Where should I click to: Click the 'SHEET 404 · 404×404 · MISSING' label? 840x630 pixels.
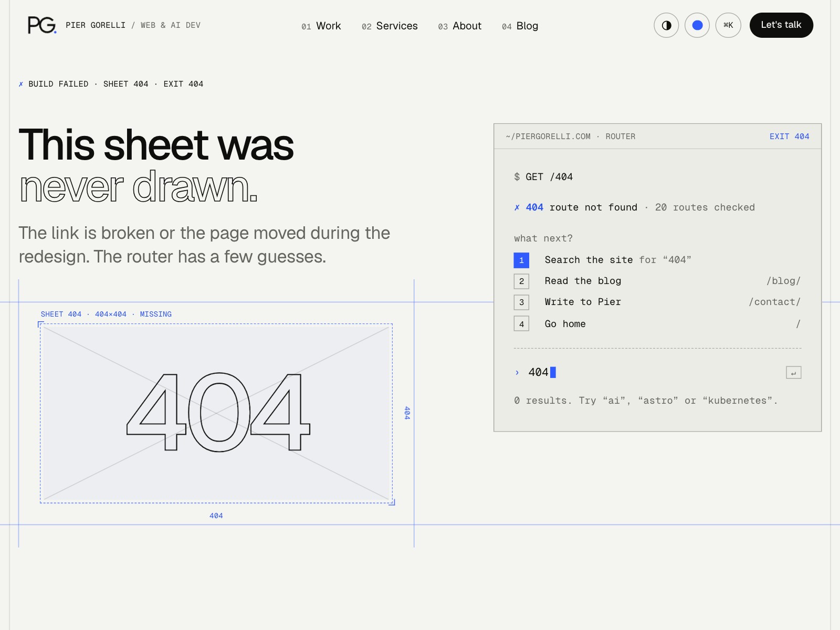tap(106, 314)
